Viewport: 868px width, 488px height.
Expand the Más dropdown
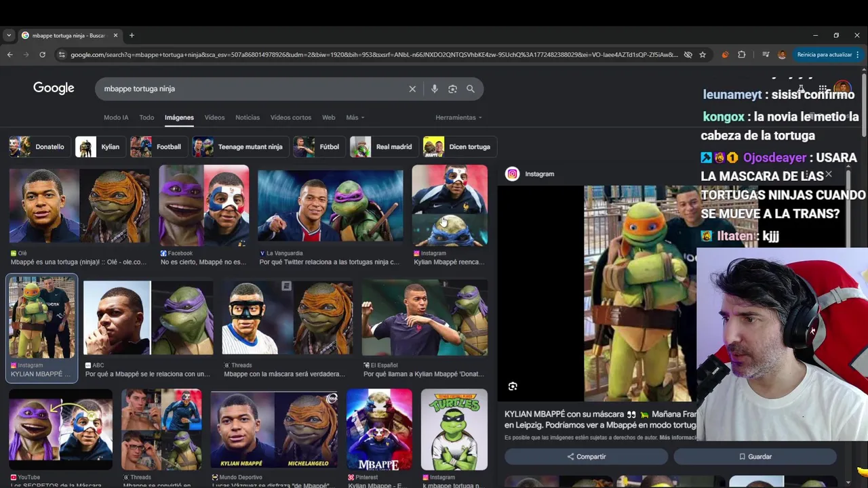click(x=355, y=117)
